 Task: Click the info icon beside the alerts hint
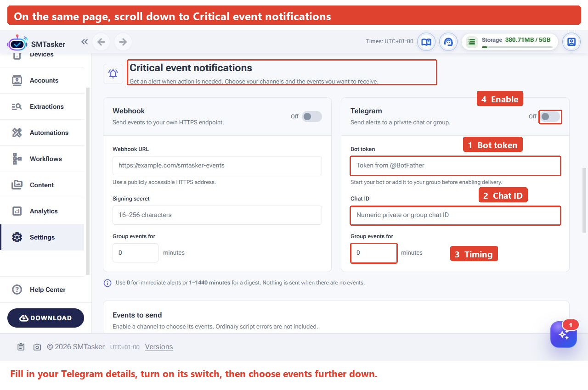point(107,283)
